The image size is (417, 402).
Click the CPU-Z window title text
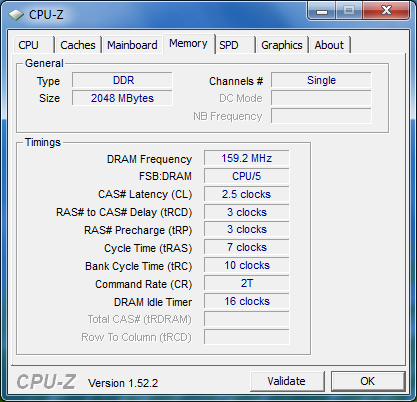click(x=46, y=15)
